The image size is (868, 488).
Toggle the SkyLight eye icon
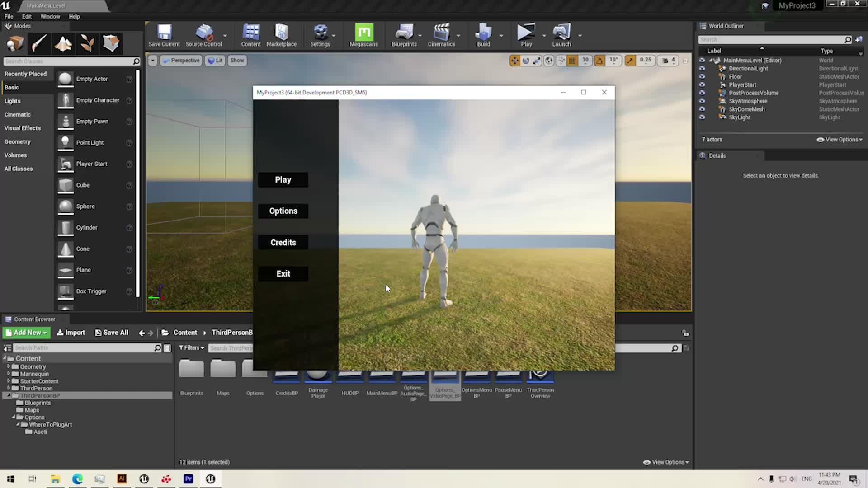(x=702, y=117)
